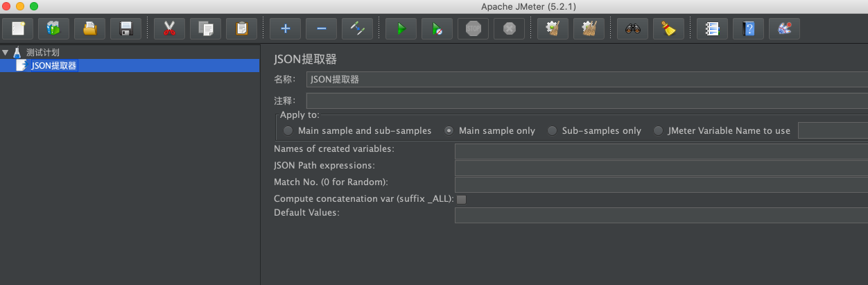Focus the Names of created variables field
The image size is (868, 285).
pyautogui.click(x=661, y=151)
